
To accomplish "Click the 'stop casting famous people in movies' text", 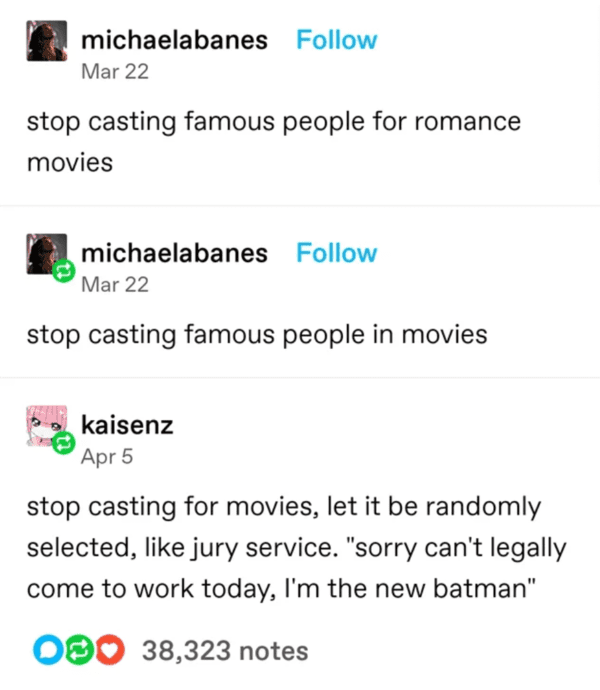I will click(x=257, y=334).
